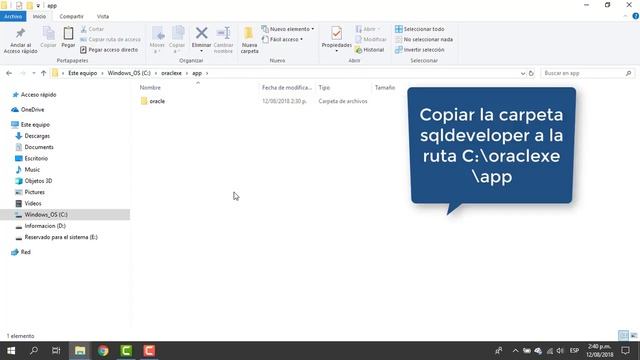Click Seleccionar todo

click(x=420, y=29)
